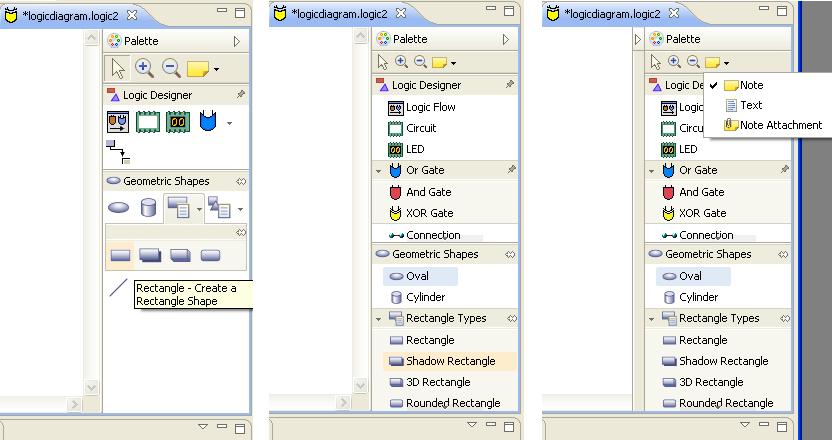Image resolution: width=832 pixels, height=440 pixels.
Task: Click the scroll-up arrow beside the icon-only palette
Action: click(91, 38)
